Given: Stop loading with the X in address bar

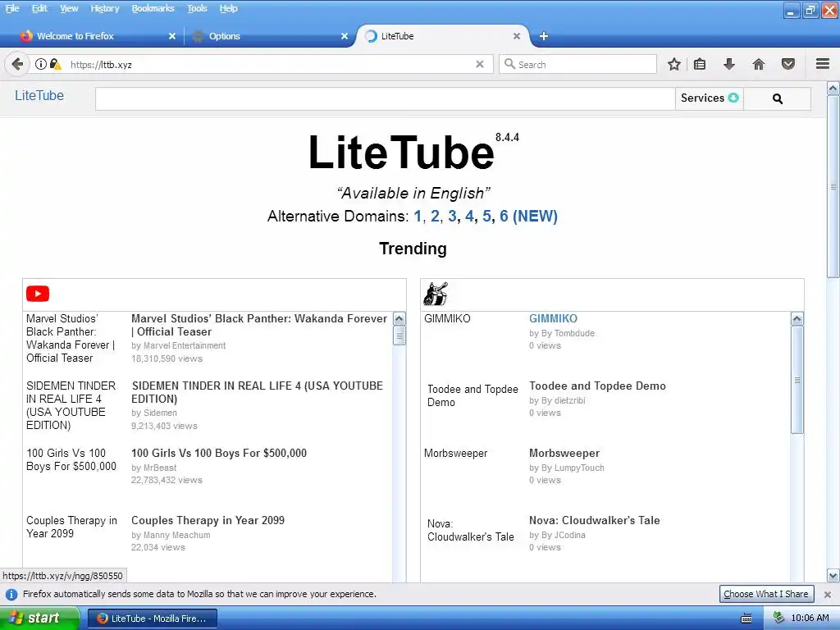Looking at the screenshot, I should (479, 64).
